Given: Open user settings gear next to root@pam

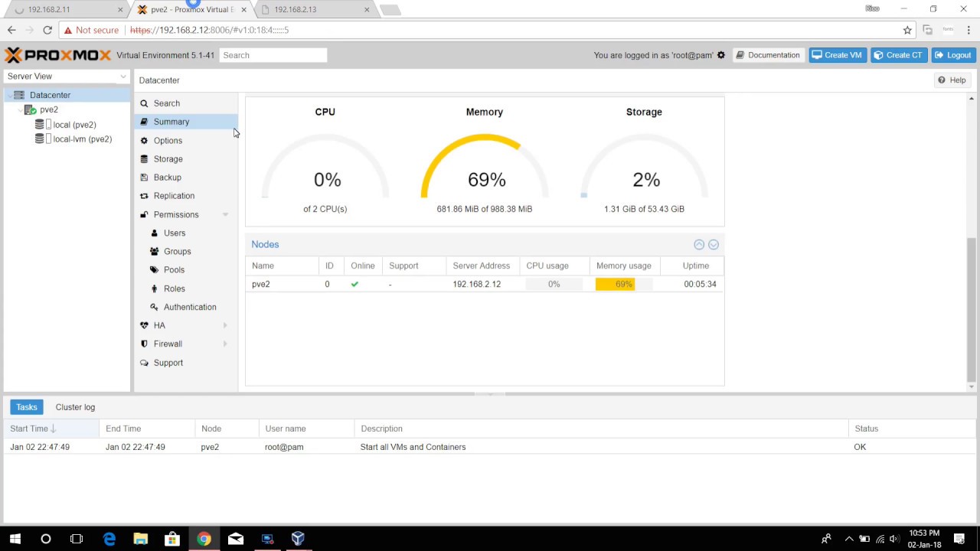Looking at the screenshot, I should (x=720, y=55).
